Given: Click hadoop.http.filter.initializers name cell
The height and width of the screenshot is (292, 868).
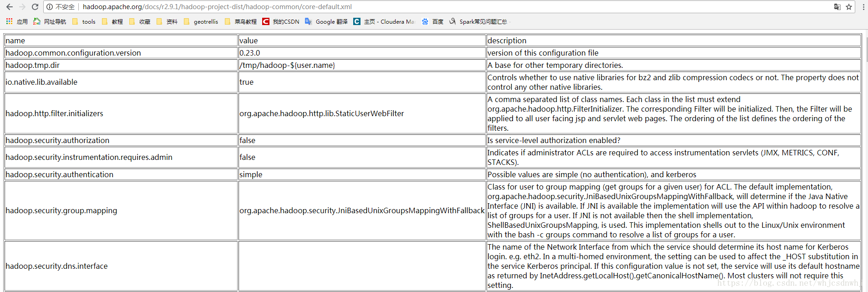Looking at the screenshot, I should tap(121, 113).
